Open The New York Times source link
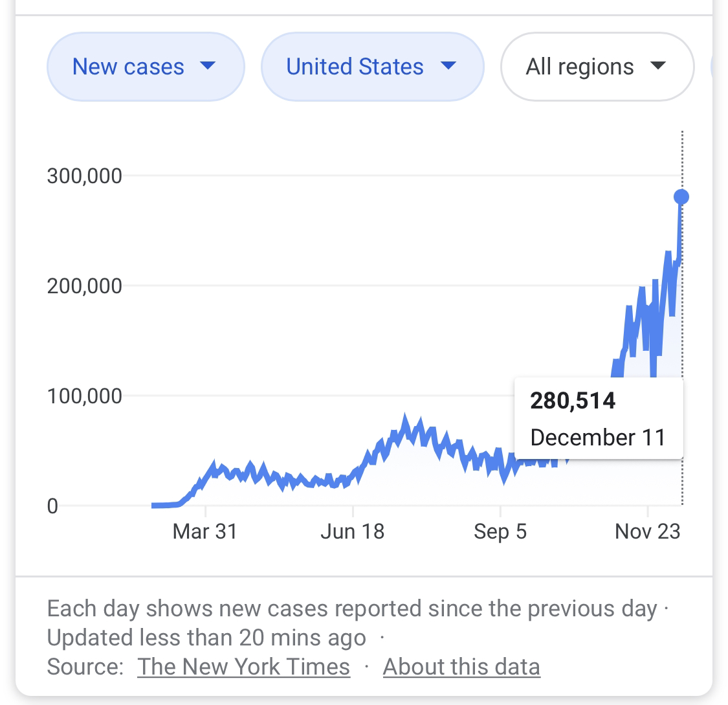This screenshot has height=705, width=728. coord(243,667)
